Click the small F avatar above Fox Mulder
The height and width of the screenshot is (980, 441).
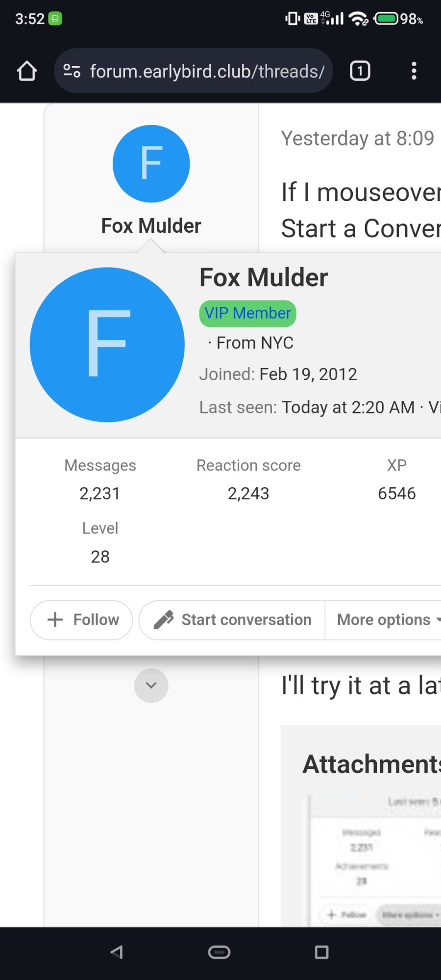point(151,164)
